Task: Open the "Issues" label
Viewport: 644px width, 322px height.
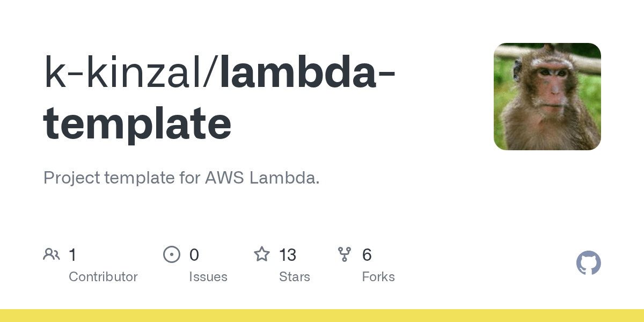Action: pyautogui.click(x=208, y=277)
